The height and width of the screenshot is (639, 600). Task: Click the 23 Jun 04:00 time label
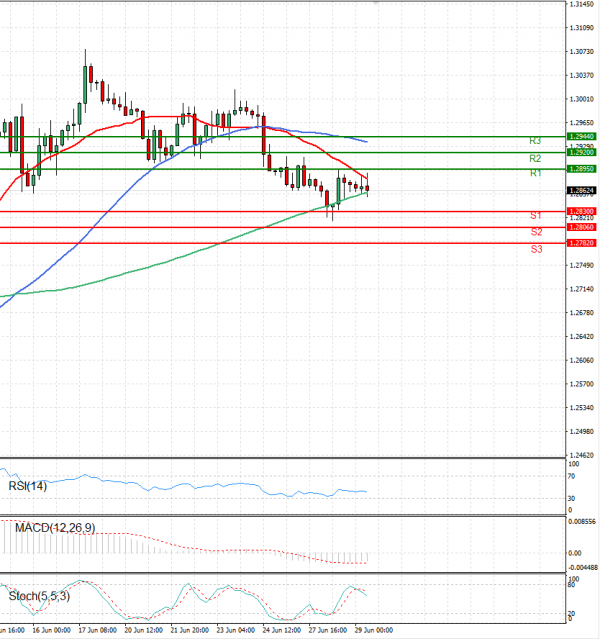tap(236, 630)
